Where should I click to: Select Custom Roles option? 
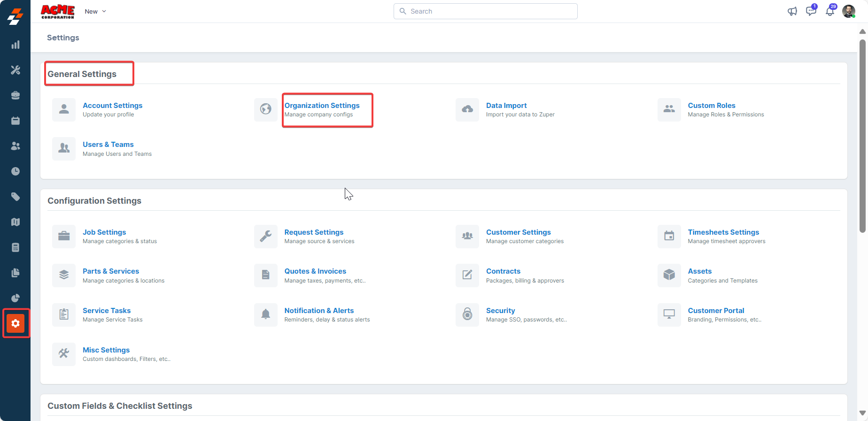click(x=711, y=106)
